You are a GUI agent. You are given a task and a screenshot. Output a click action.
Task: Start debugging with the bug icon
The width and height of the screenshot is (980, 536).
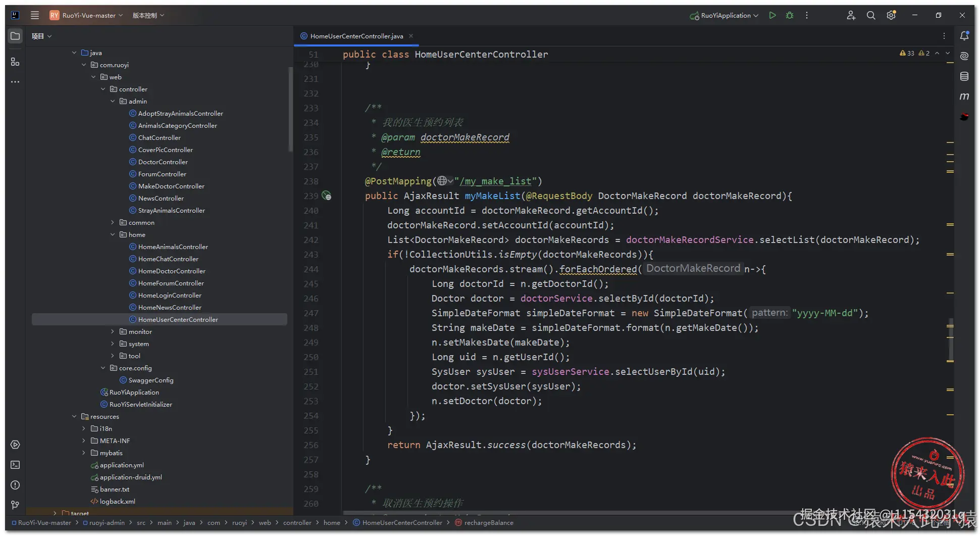pos(790,15)
